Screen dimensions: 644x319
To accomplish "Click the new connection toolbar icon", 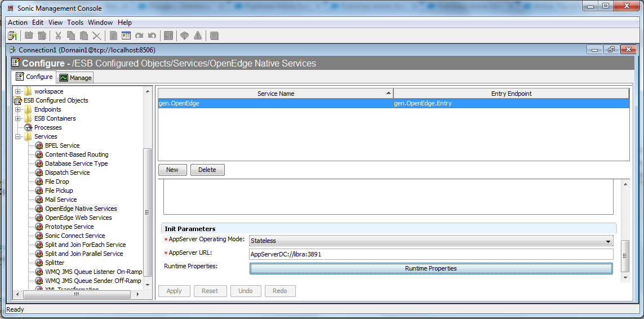I will click(x=12, y=36).
